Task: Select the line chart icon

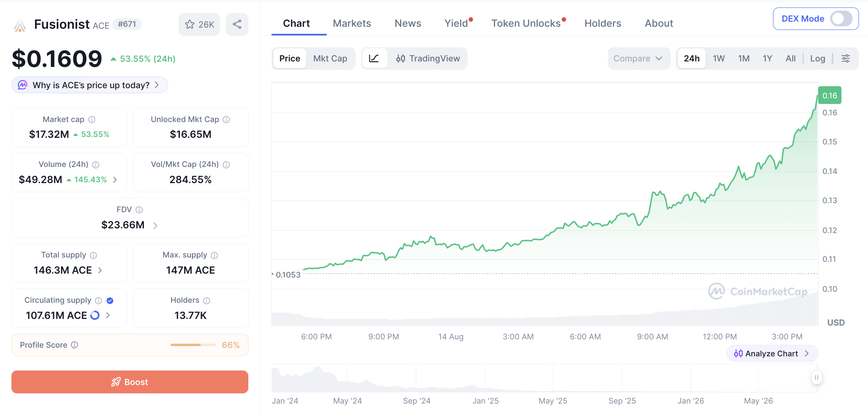Action: (x=374, y=59)
